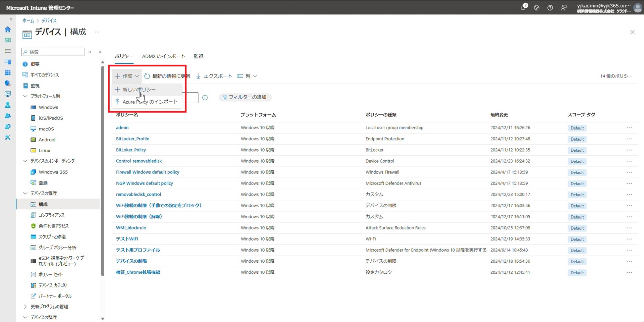Image resolution: width=644 pixels, height=322 pixels.
Task: Open the feedback icon in header
Action: click(564, 8)
